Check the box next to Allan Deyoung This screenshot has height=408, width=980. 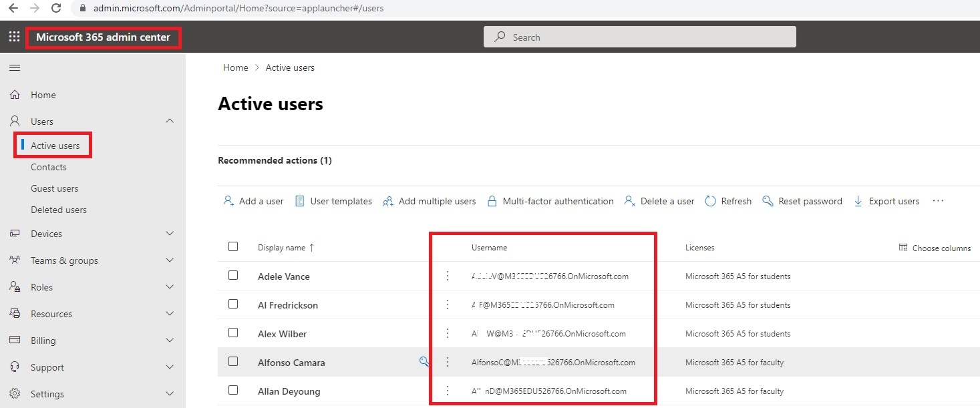(233, 391)
